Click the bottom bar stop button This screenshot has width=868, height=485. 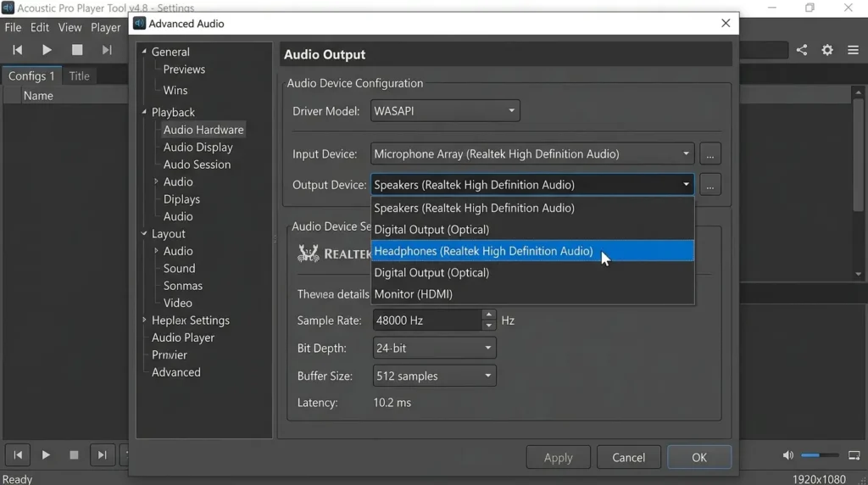coord(74,455)
